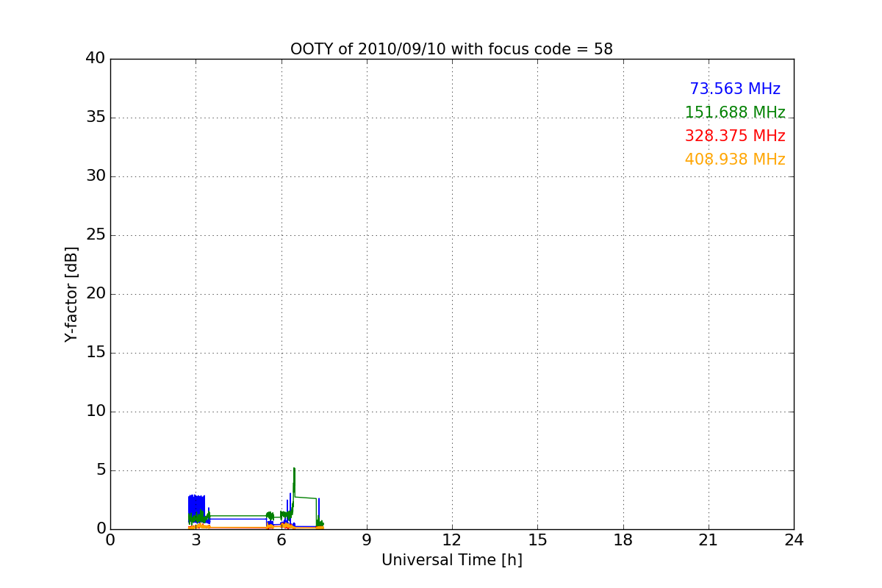
Task: Click the y-axis tick label '40'
Action: (x=96, y=59)
